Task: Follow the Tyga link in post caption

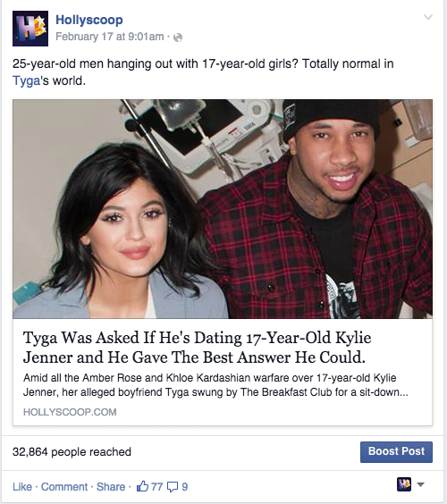Action: [26, 80]
